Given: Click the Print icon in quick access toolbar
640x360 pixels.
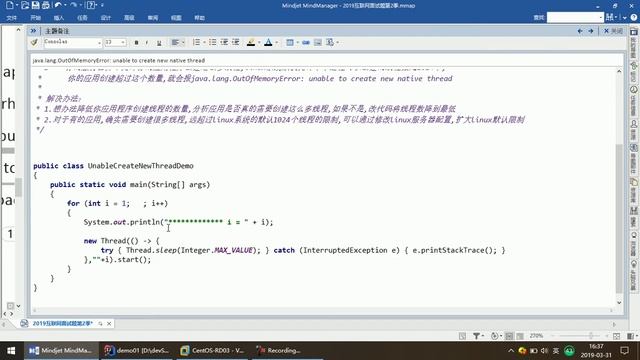Looking at the screenshot, I should pos(46,5).
